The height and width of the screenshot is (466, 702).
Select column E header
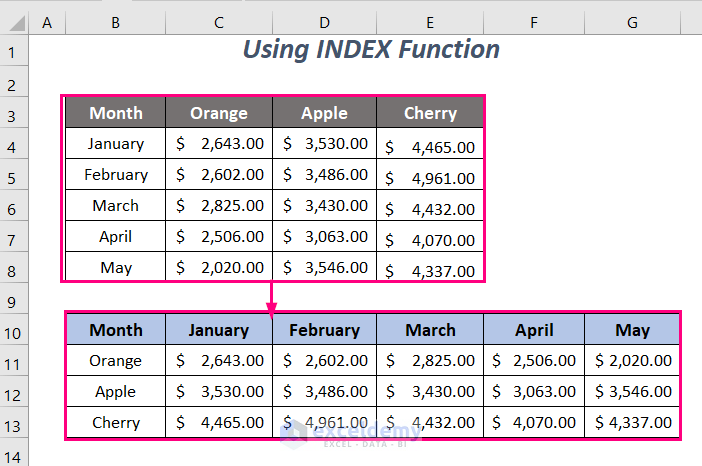[x=430, y=21]
